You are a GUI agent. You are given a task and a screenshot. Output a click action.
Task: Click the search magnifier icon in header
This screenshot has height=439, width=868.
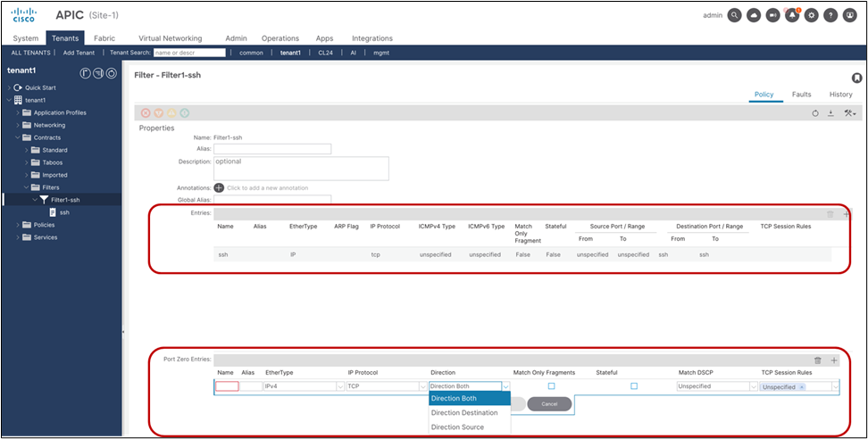tap(734, 15)
